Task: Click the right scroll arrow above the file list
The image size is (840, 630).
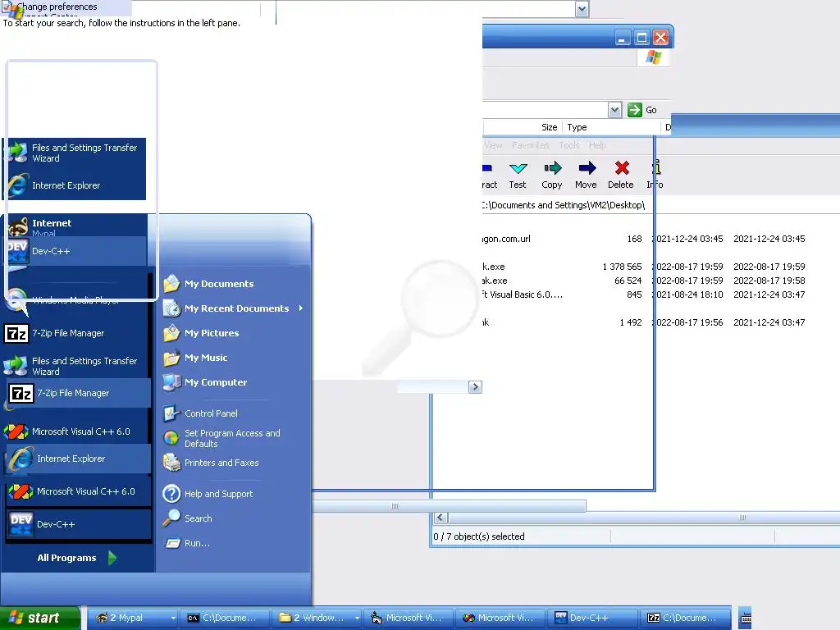Action: coord(475,387)
